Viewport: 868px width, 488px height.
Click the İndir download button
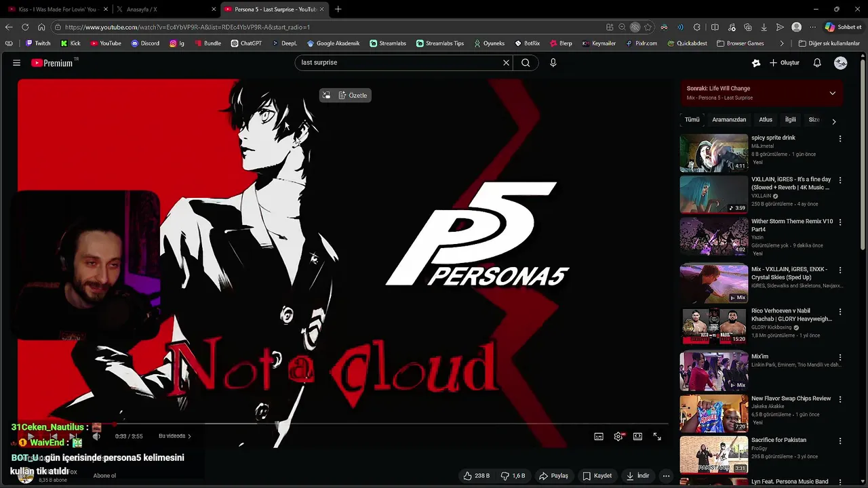pos(637,476)
